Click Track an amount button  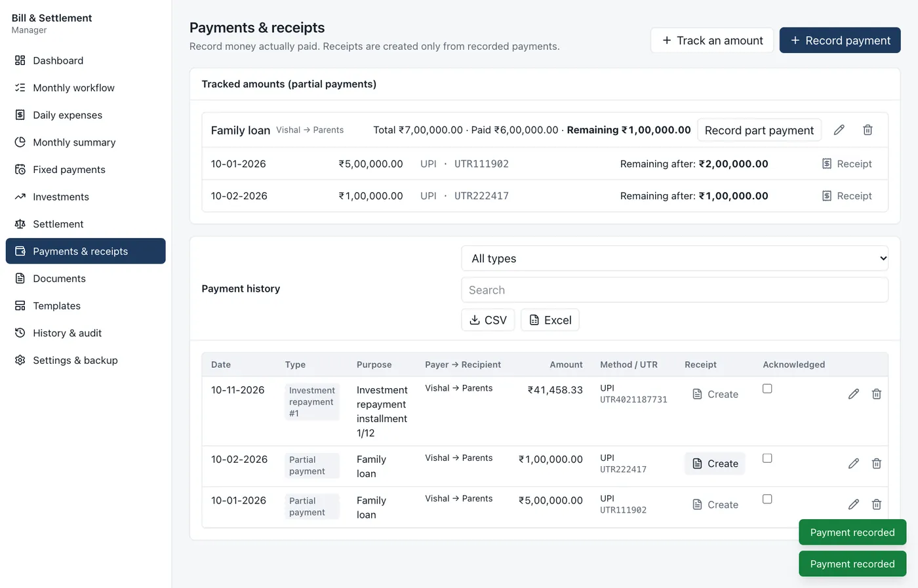point(712,41)
